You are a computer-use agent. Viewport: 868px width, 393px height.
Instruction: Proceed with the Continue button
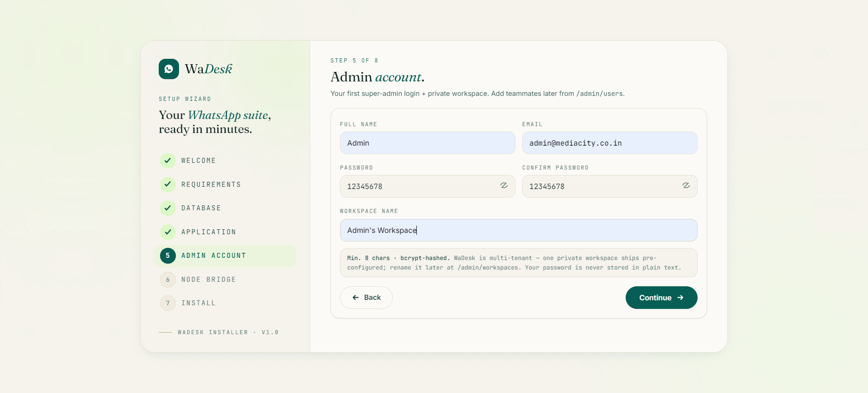tap(661, 298)
